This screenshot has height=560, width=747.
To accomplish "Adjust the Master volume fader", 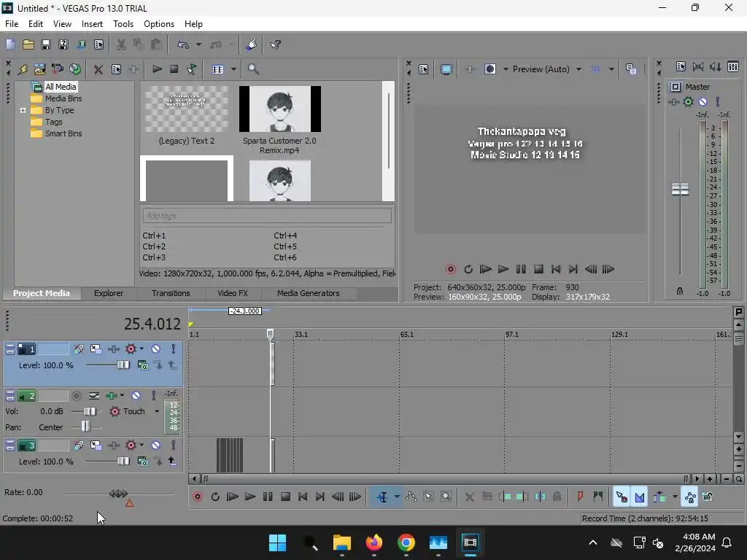I will coord(680,190).
